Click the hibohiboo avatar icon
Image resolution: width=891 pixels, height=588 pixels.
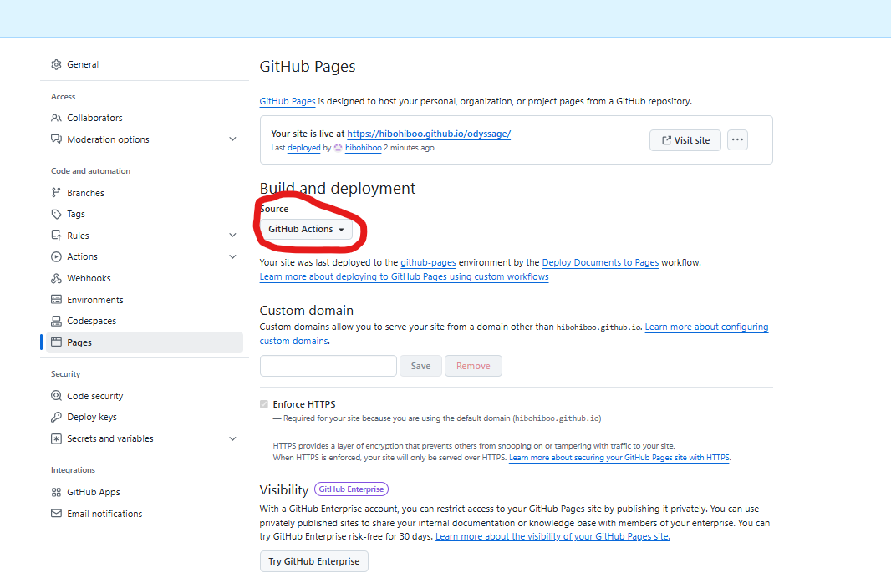339,148
